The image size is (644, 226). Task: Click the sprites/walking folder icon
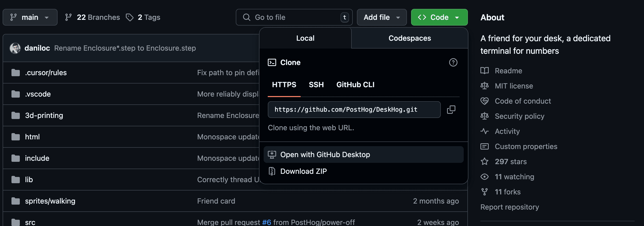pos(16,201)
